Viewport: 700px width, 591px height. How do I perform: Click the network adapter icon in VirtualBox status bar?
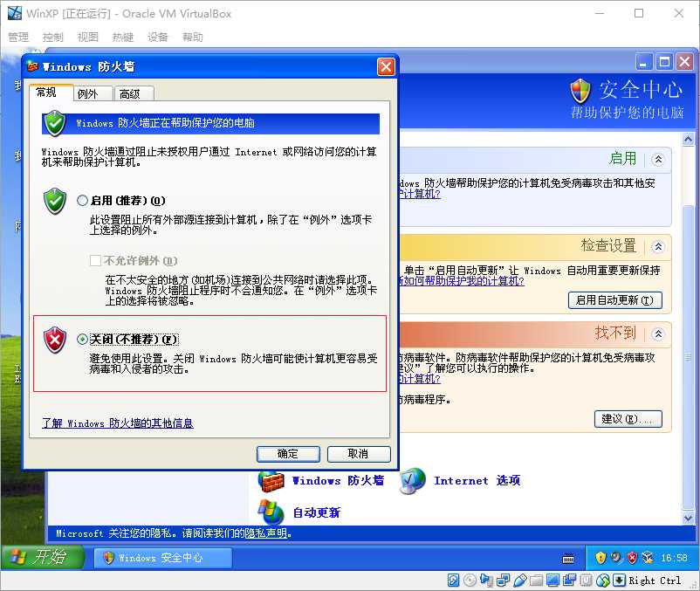point(503,581)
